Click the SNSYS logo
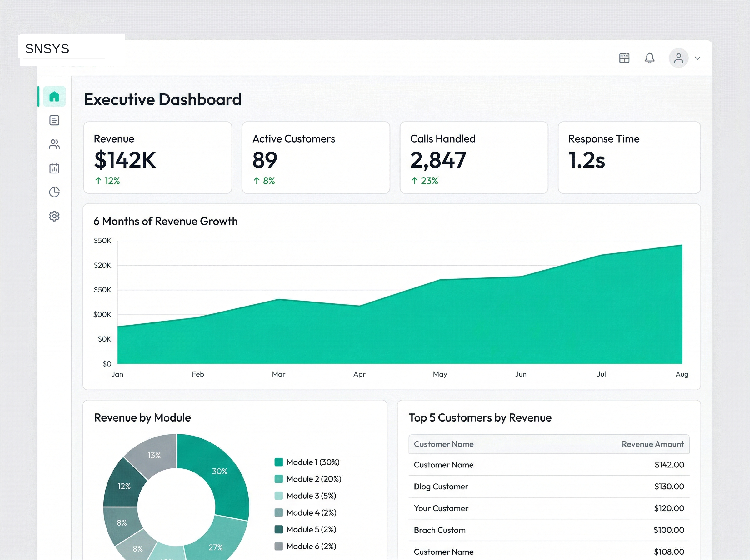Screen dimensions: 750x560 click(47, 49)
